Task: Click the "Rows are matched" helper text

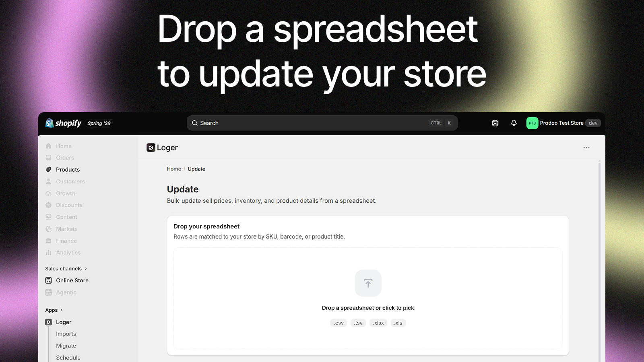Action: [259, 237]
